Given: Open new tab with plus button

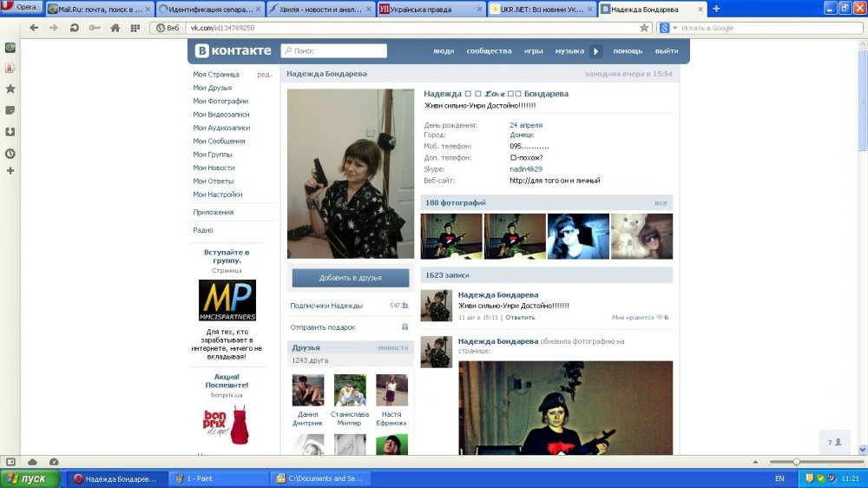Looking at the screenshot, I should coord(716,9).
